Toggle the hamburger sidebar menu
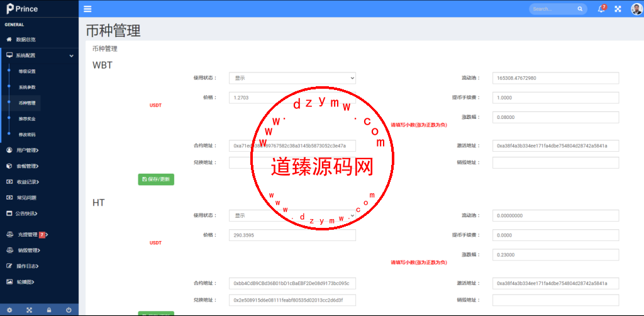The height and width of the screenshot is (316, 644). coord(87,9)
